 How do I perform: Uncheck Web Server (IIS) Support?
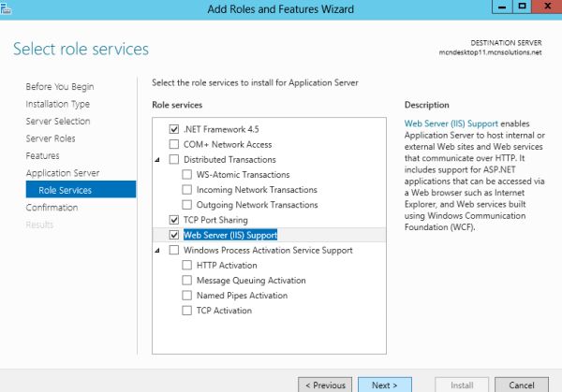[x=173, y=235]
